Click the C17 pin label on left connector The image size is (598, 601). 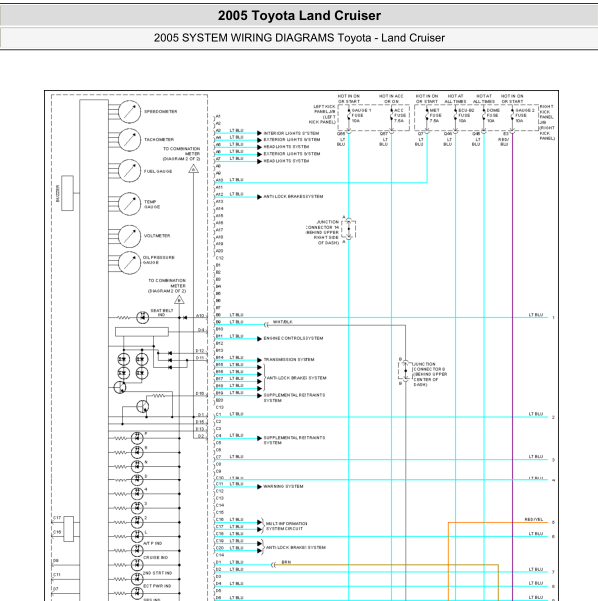57,518
